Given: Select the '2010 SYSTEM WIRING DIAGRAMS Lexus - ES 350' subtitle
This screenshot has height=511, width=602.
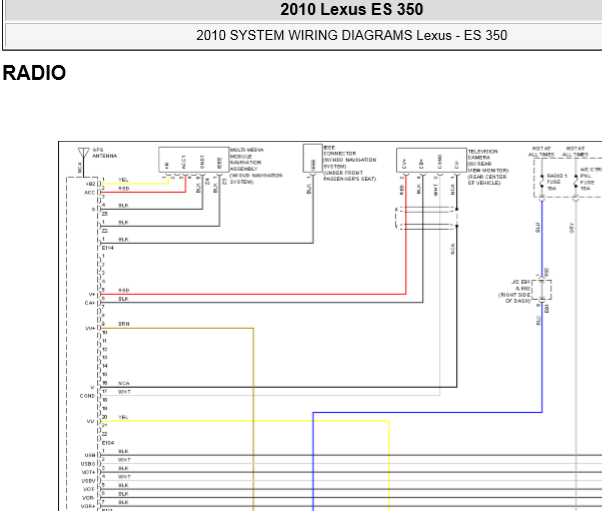Looking at the screenshot, I should tap(351, 35).
